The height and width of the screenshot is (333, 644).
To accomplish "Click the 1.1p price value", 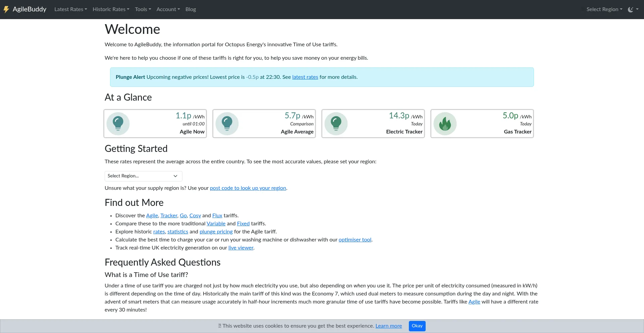I will (x=183, y=116).
